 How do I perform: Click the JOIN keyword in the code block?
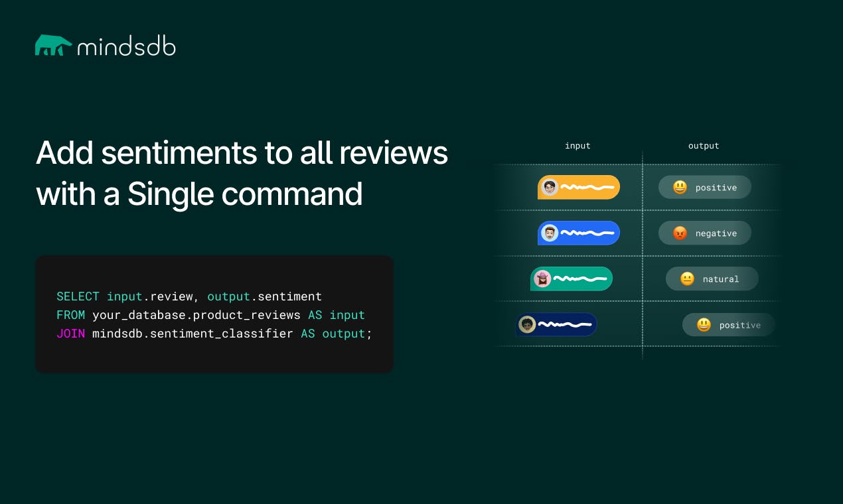coord(70,334)
